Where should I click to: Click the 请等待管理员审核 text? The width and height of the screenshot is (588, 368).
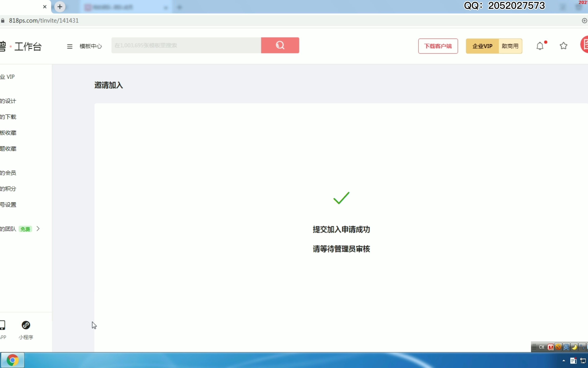pyautogui.click(x=341, y=249)
